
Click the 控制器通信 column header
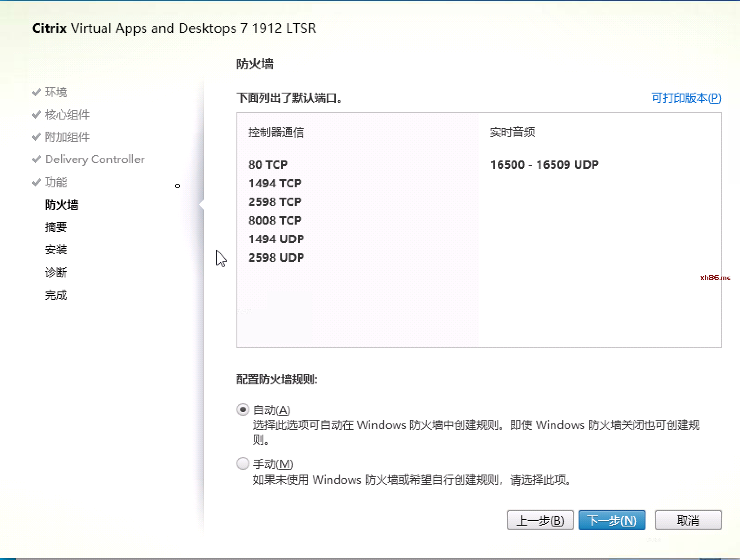(276, 132)
